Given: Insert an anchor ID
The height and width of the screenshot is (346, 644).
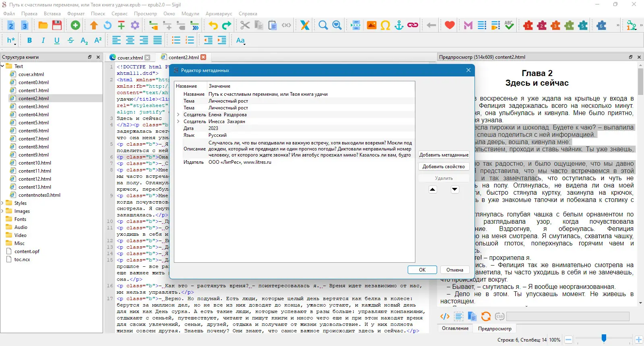Looking at the screenshot, I should tap(399, 25).
